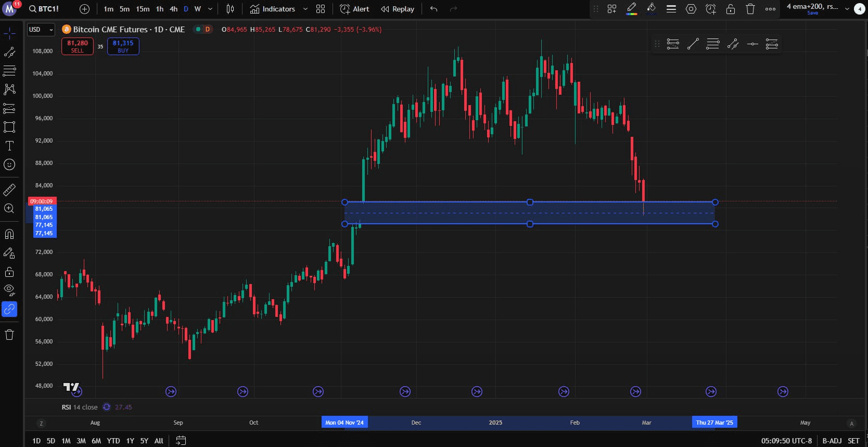Open forecasting and measurement tools in sidebar
Image resolution: width=868 pixels, height=447 pixels.
(x=9, y=108)
